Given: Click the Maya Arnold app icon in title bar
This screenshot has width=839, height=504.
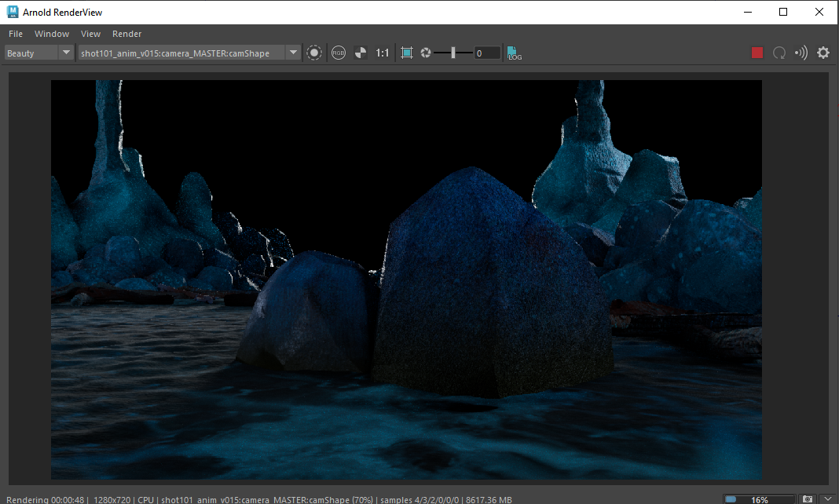Looking at the screenshot, I should coord(13,12).
